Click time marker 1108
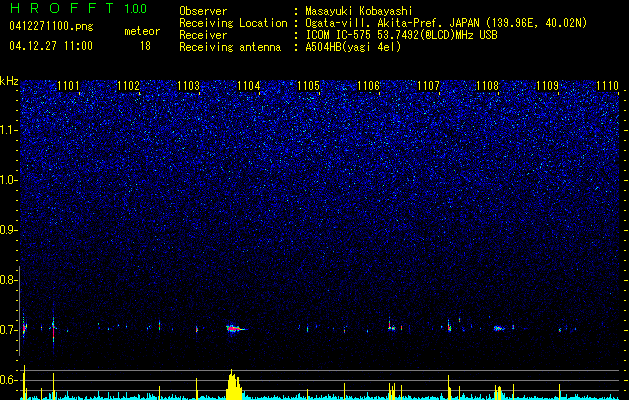This screenshot has height=400, width=629. pos(488,86)
